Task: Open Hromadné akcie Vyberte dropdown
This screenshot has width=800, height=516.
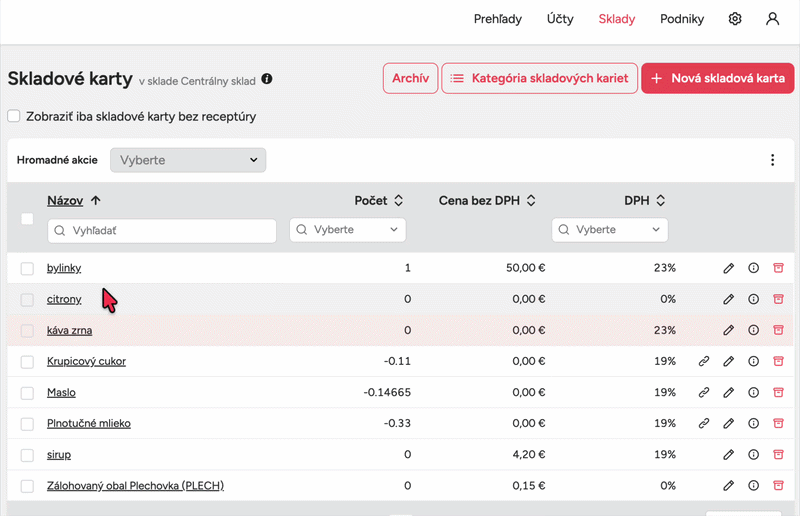Action: [188, 160]
